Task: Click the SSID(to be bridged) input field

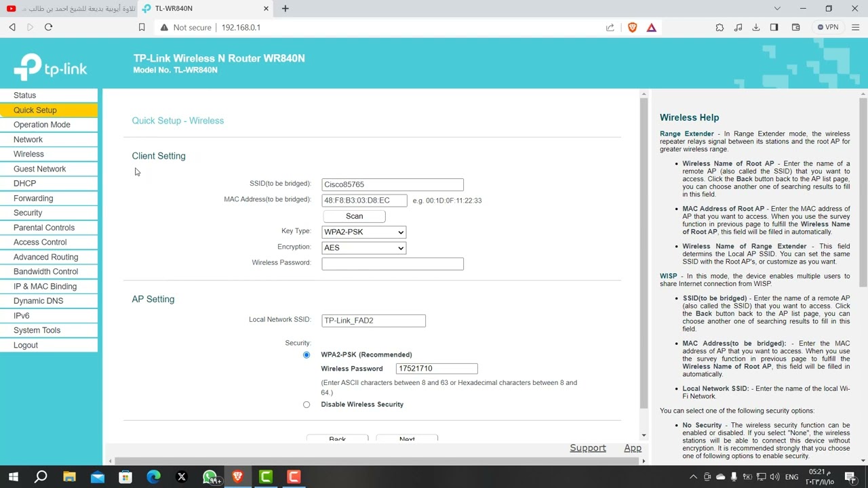Action: pyautogui.click(x=393, y=184)
